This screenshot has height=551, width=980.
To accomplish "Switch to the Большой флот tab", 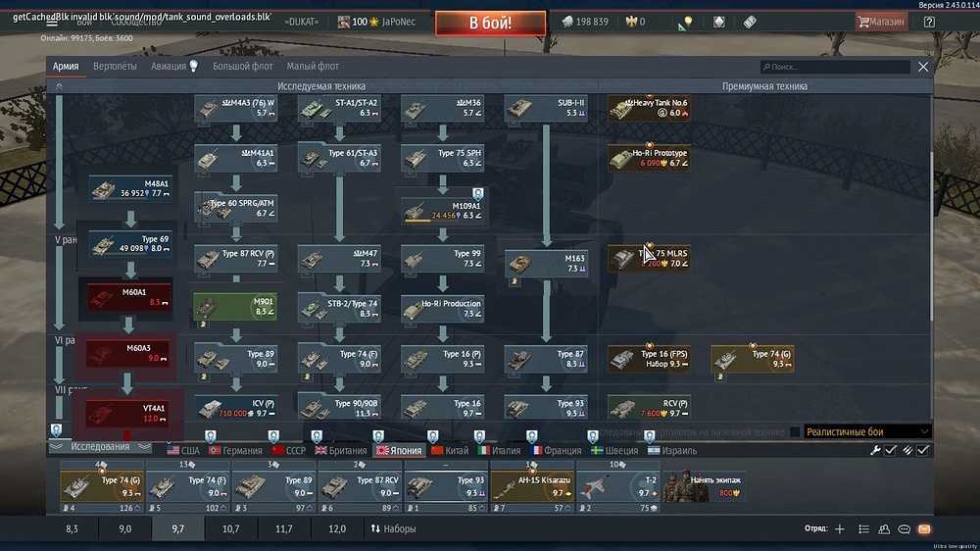I will pos(244,67).
